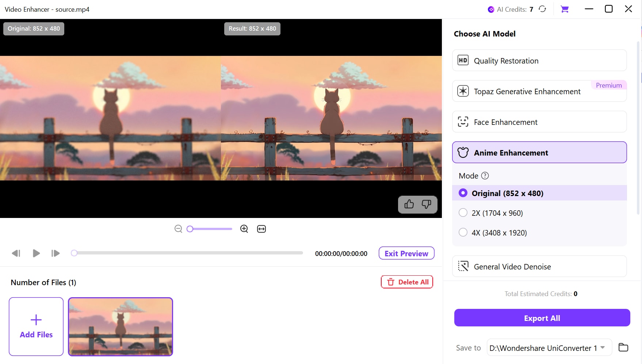Click the preview zoom slider handle
The image size is (642, 364).
tap(190, 229)
